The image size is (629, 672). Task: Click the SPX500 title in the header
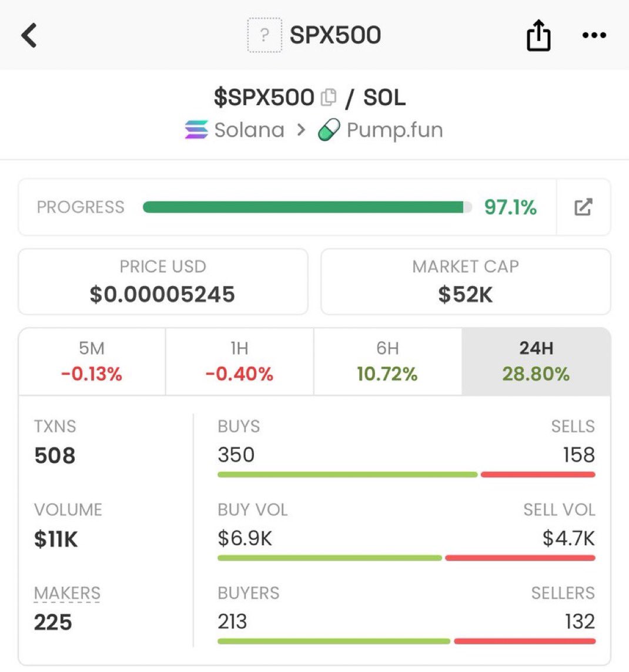click(x=335, y=35)
